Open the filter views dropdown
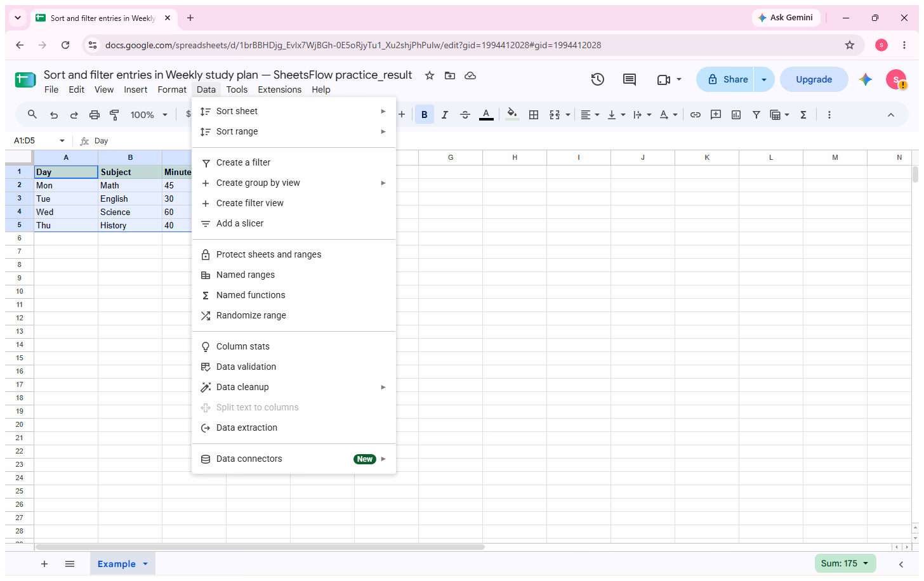Screen dimensions: 924x581 tap(779, 115)
